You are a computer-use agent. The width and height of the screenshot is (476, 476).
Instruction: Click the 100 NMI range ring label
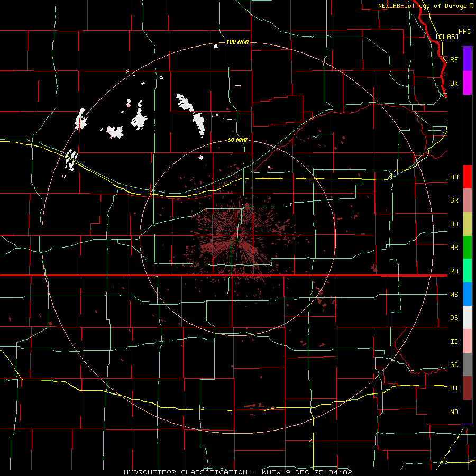pyautogui.click(x=237, y=42)
